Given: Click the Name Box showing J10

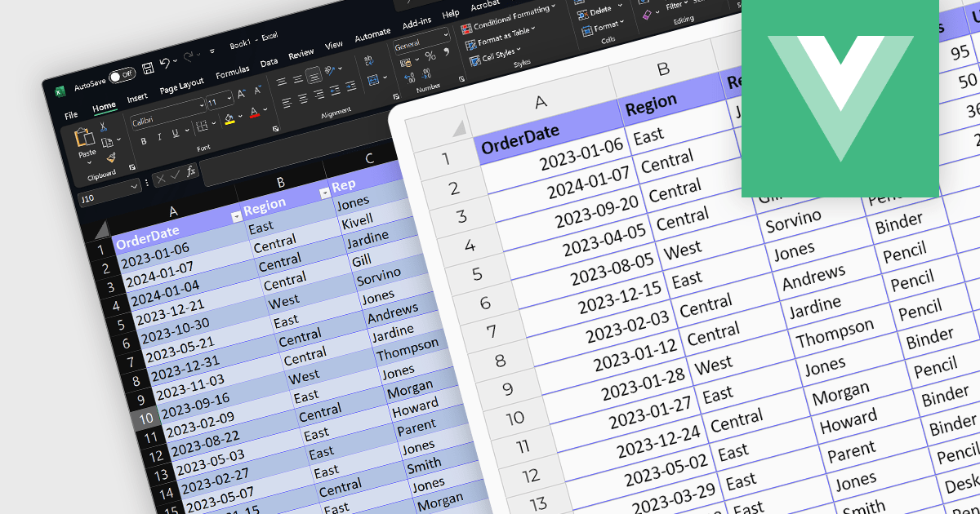Looking at the screenshot, I should [x=105, y=197].
